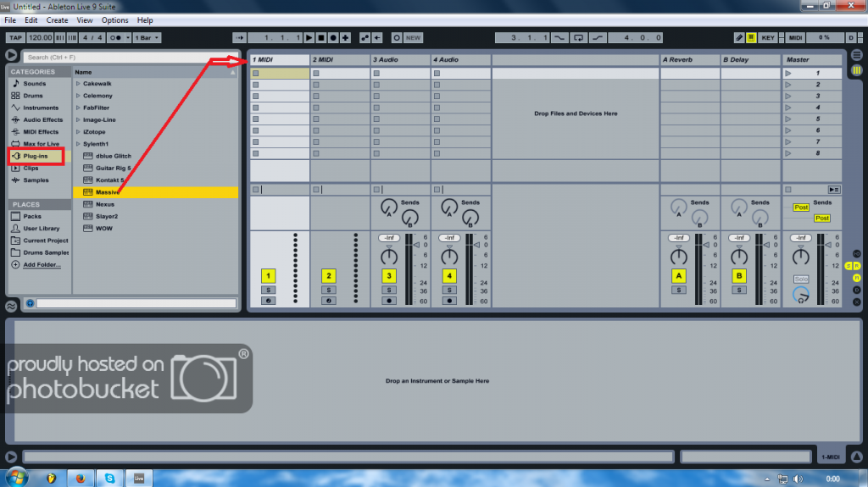Click the Arrangement Record button
The width and height of the screenshot is (868, 487).
click(x=333, y=37)
